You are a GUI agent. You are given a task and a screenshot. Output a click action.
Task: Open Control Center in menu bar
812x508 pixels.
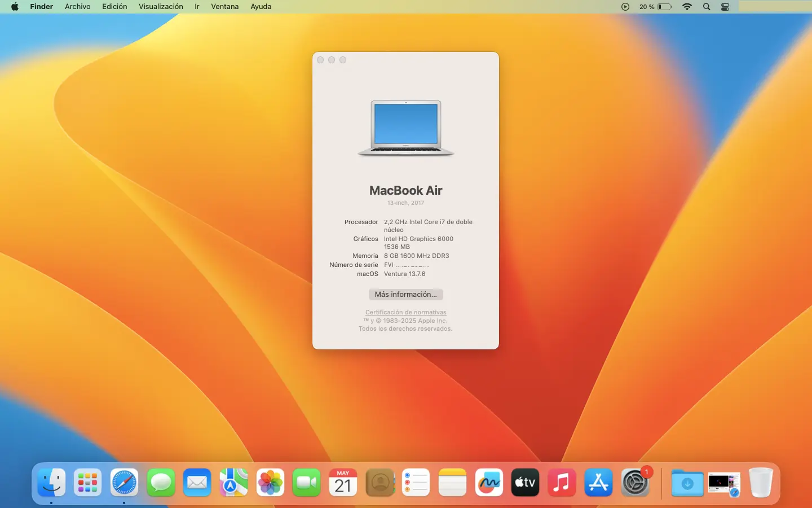click(725, 7)
